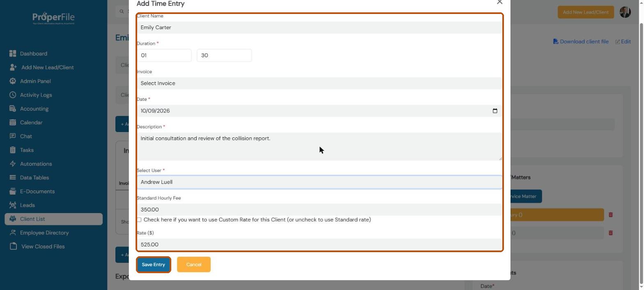Close the Add Time Entry dialog
Screen dimensions: 644x290
pyautogui.click(x=499, y=2)
